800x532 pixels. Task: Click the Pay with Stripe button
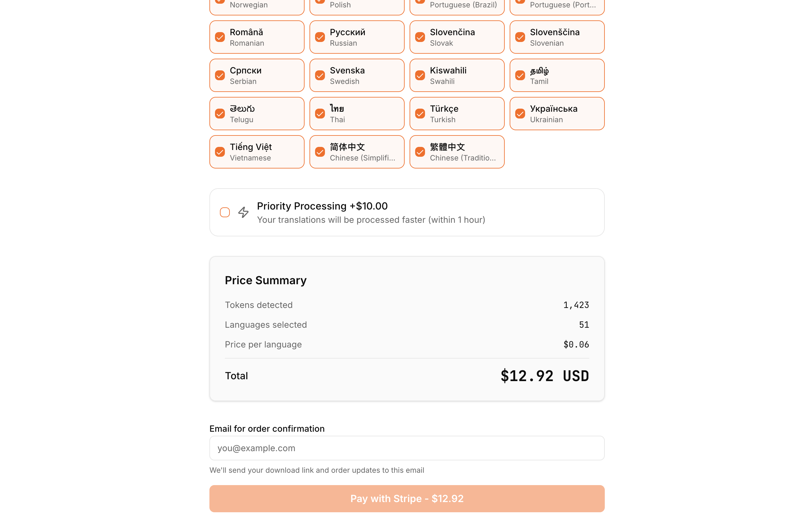(406, 498)
